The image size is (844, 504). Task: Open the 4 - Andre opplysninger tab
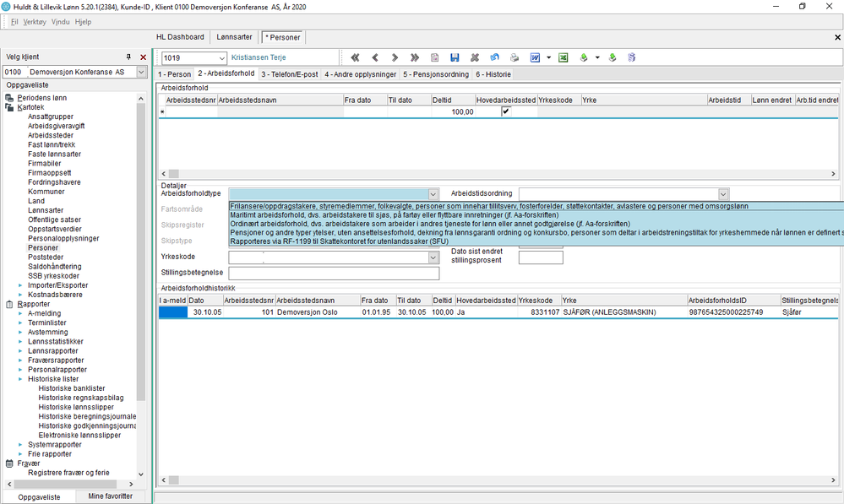click(361, 74)
